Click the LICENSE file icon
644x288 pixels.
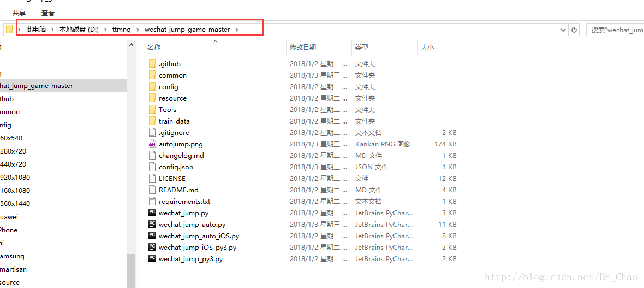click(152, 179)
